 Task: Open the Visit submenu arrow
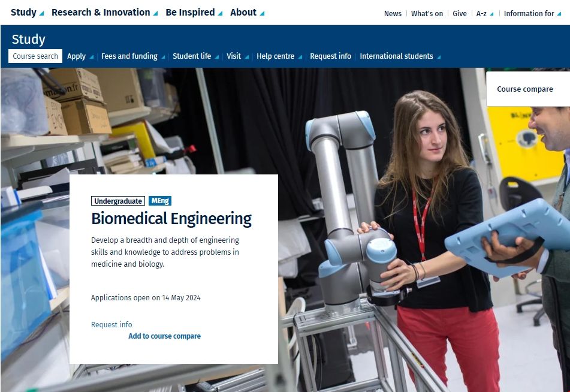[x=246, y=58]
